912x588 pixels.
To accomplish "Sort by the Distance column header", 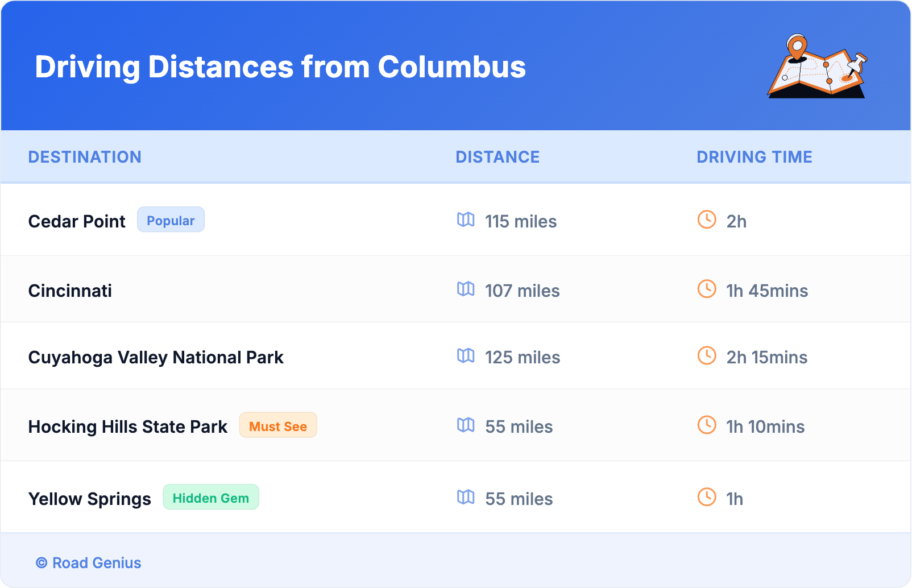I will click(x=498, y=157).
